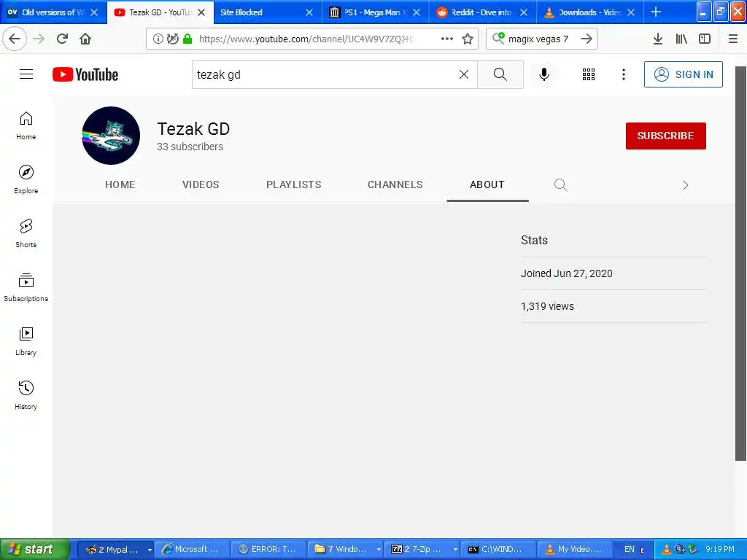Close the Site Blocked tab
The image size is (747, 560).
[x=309, y=12]
